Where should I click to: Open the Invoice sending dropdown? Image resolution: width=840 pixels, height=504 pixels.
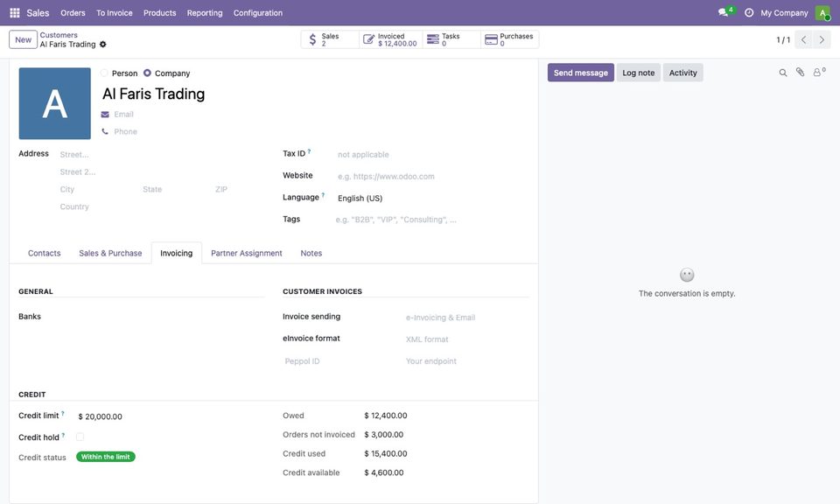click(x=465, y=318)
